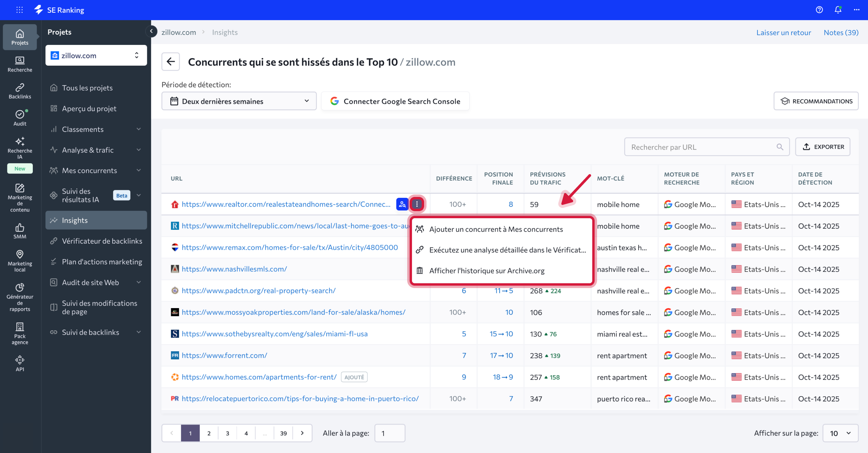Click Connecter Google Search Console button

click(x=395, y=101)
